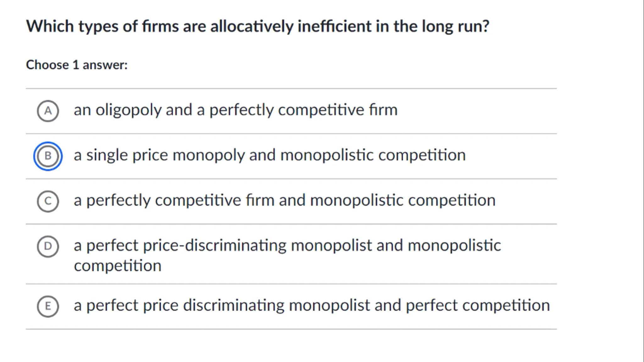
Task: Click 'a single price monopoly and monopolistic competition' text
Action: [269, 155]
